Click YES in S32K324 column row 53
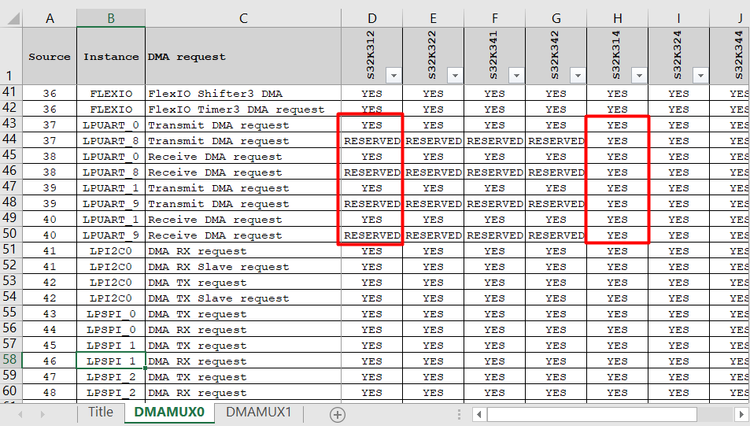Image resolution: width=750 pixels, height=426 pixels. pos(679,283)
